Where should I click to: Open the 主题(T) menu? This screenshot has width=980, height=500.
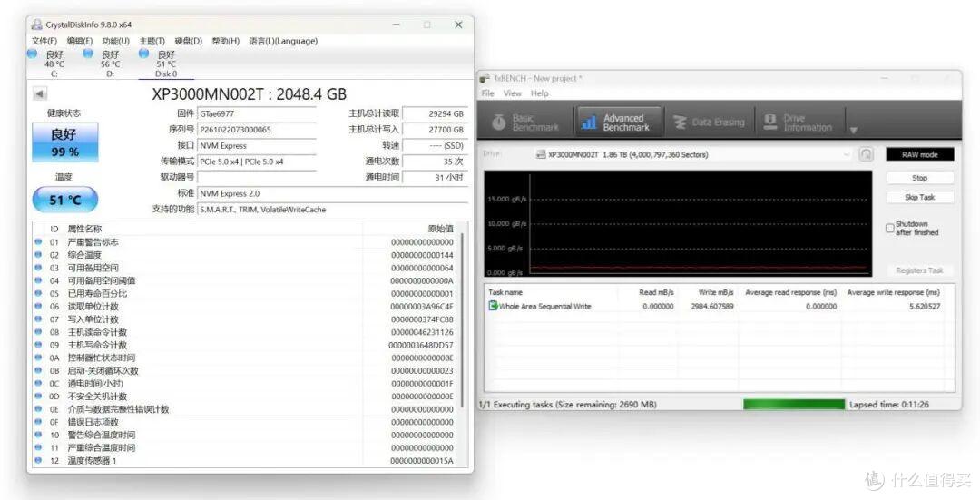[x=152, y=41]
